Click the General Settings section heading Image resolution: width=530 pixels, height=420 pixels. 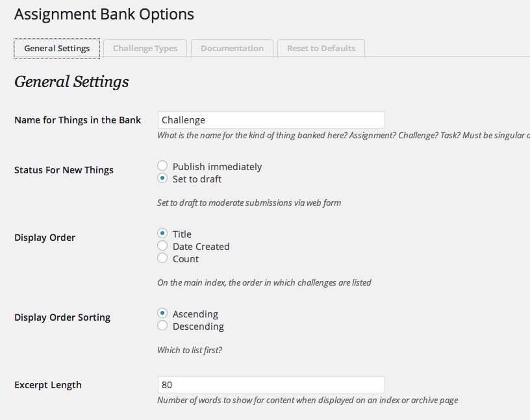(x=71, y=82)
